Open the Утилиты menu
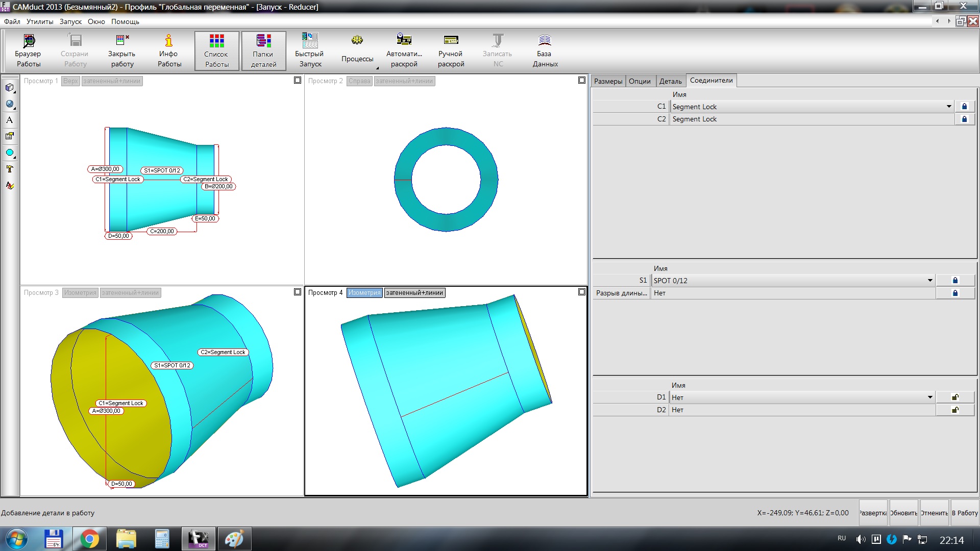This screenshot has height=551, width=980. tap(40, 21)
